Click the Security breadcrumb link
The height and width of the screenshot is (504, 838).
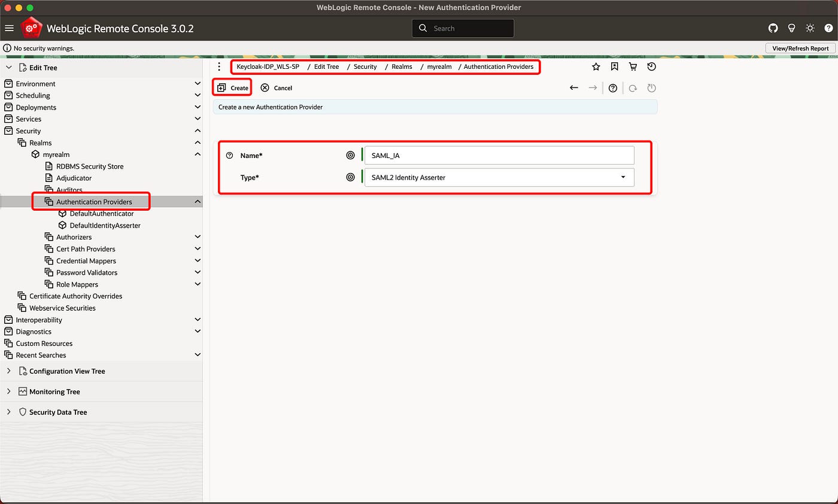click(365, 66)
